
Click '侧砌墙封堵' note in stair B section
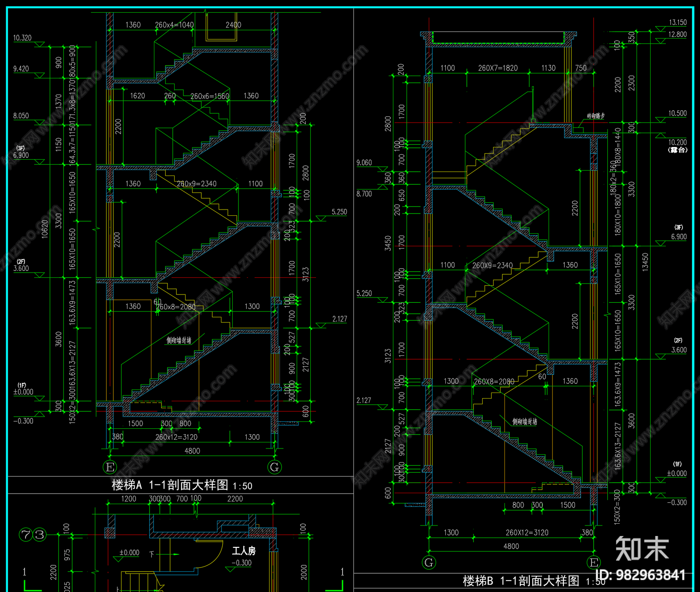coord(525,422)
